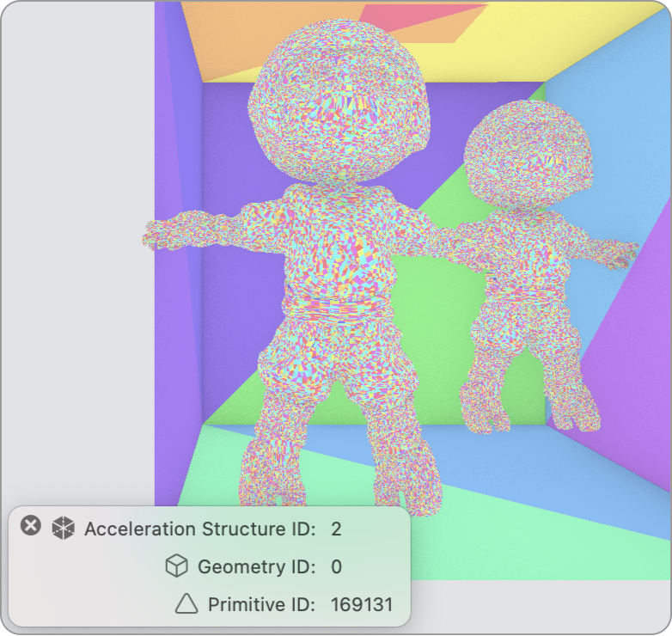
Task: Select the Primitive ID value 169131
Action: coord(361,604)
